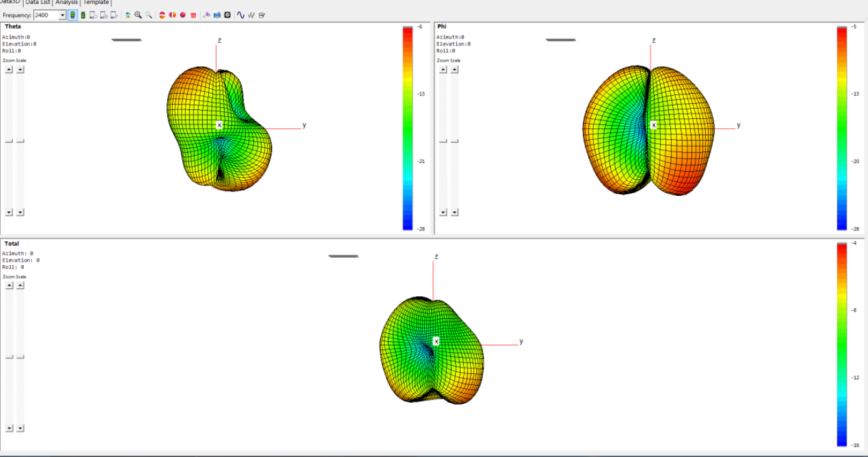
Task: Click the horizontal-cut sphere icon
Action: (162, 15)
